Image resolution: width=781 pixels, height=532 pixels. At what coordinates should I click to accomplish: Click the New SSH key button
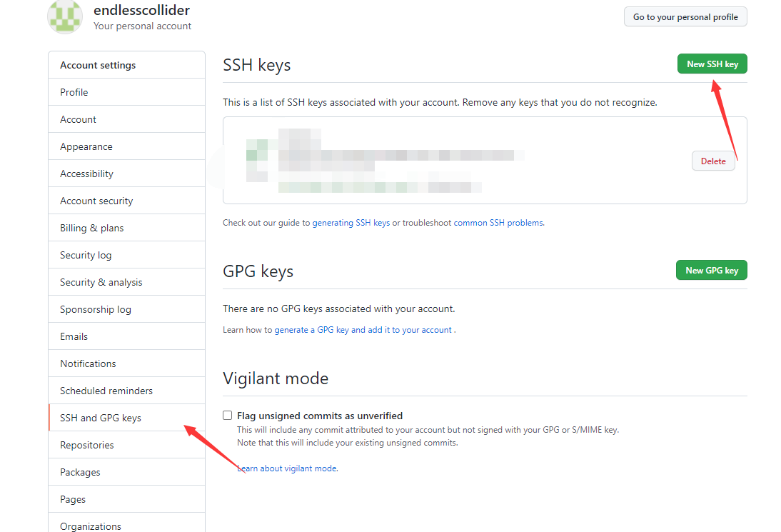point(712,64)
